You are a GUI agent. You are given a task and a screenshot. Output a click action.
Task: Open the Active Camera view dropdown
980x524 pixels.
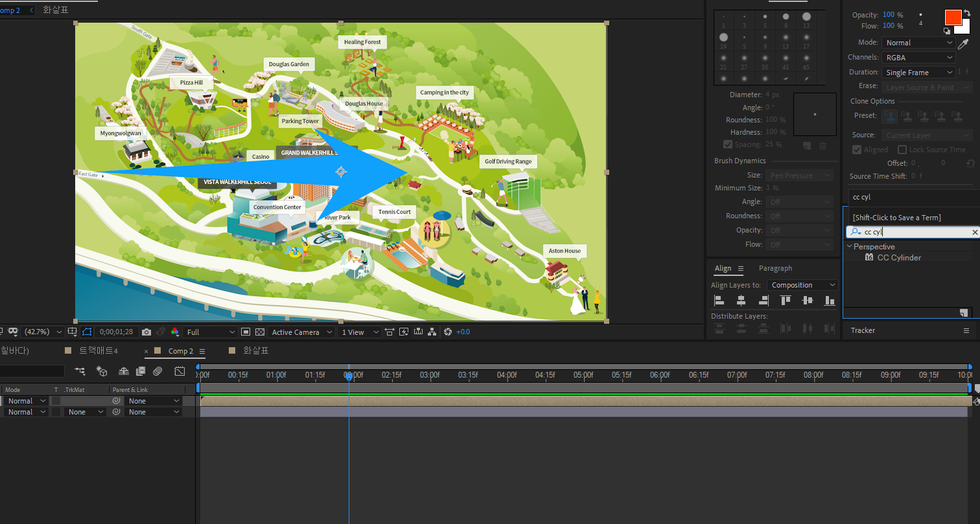pos(303,332)
